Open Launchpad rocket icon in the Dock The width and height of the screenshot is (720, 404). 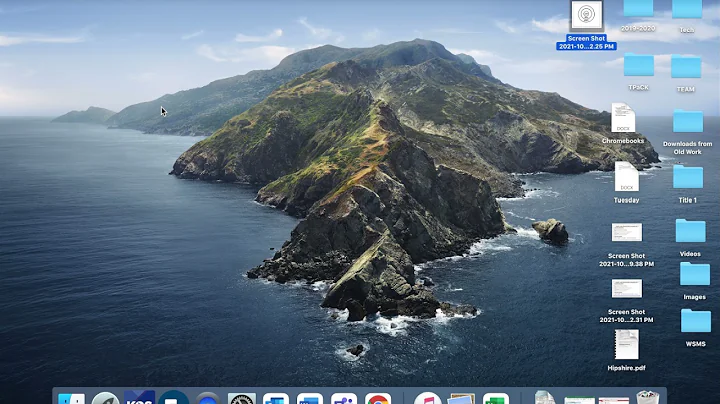click(x=106, y=398)
